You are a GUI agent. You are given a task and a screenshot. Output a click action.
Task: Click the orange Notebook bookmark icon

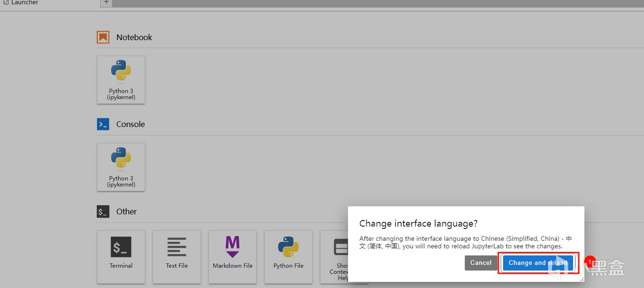103,37
